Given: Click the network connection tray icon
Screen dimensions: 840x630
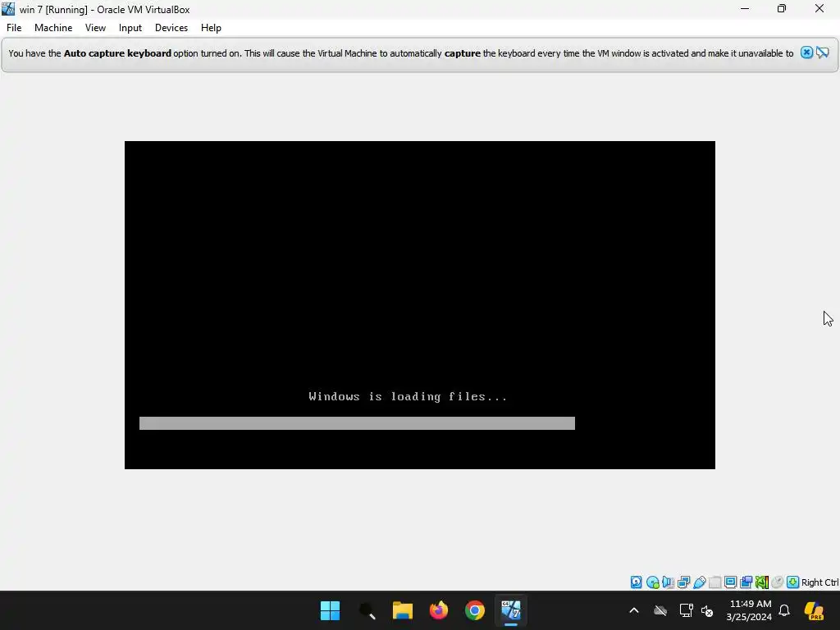Looking at the screenshot, I should pos(687,610).
